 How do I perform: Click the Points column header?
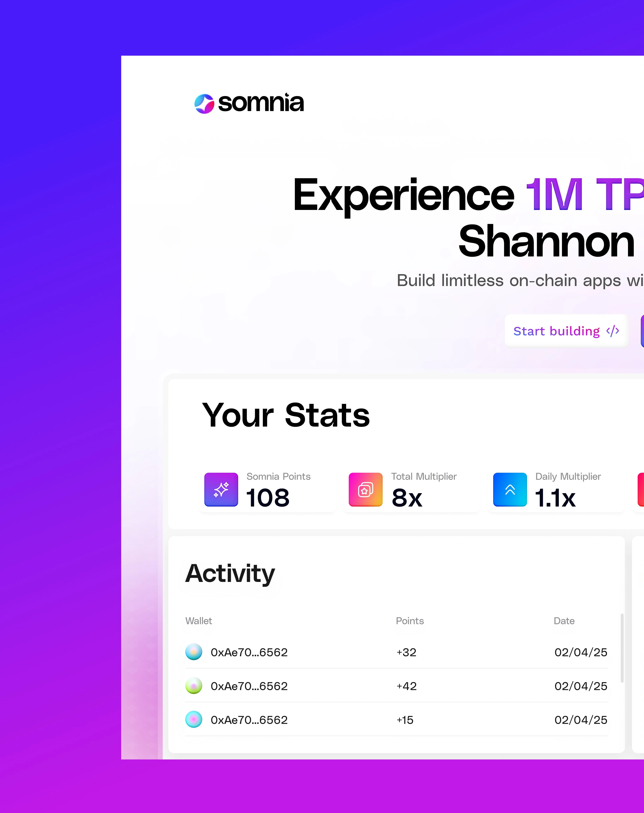pyautogui.click(x=410, y=621)
